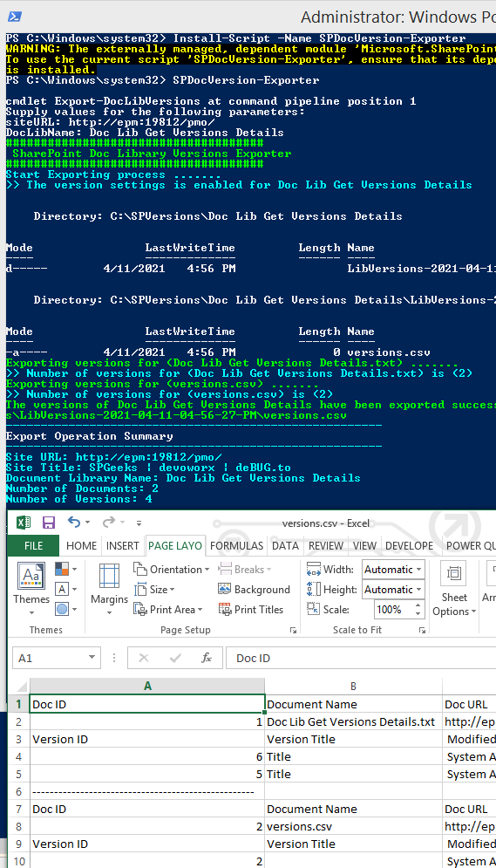Open the VIEW ribbon tab
Screen dimensions: 496x868
(364, 546)
